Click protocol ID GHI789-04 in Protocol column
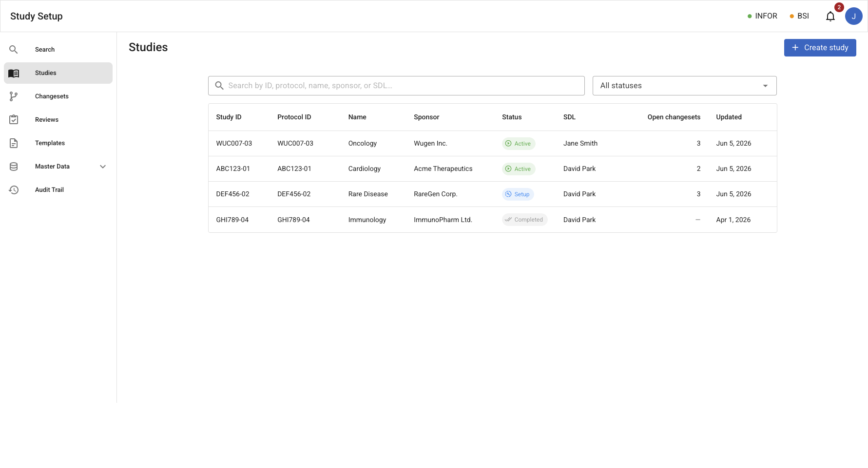Screen dimensions: 868x468 pos(293,220)
